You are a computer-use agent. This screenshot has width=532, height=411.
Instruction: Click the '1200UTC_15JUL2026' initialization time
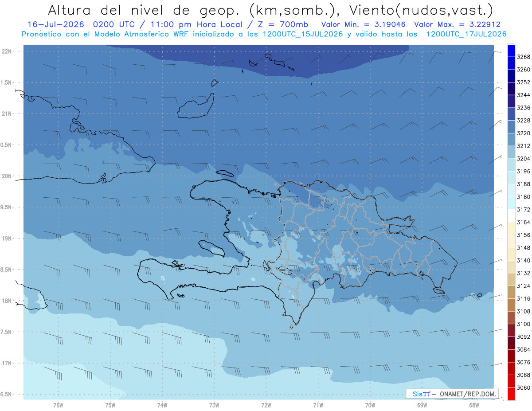click(302, 34)
